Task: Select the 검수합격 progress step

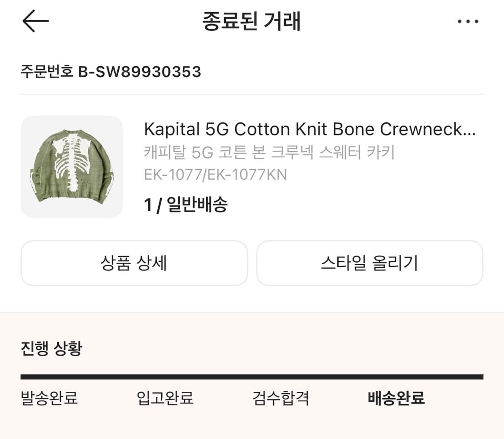Action: (x=280, y=398)
